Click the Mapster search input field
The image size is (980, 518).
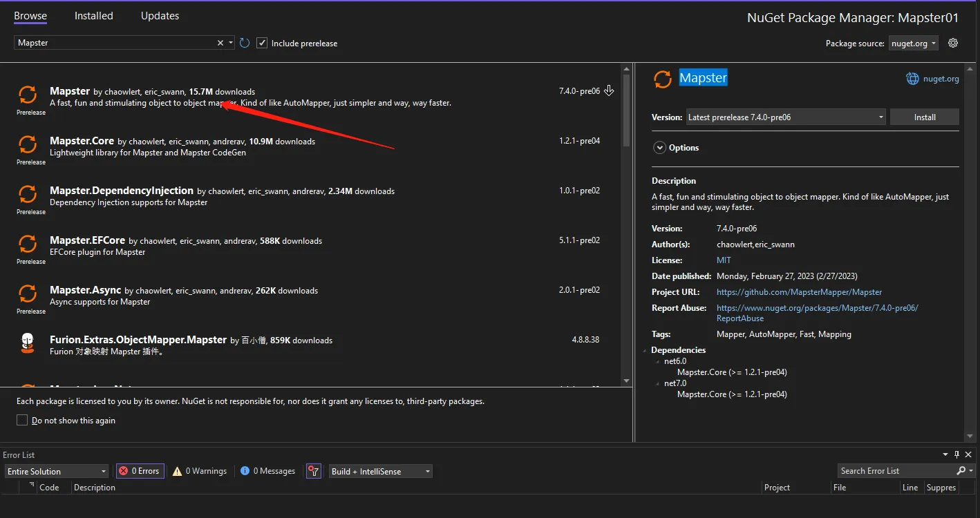114,43
